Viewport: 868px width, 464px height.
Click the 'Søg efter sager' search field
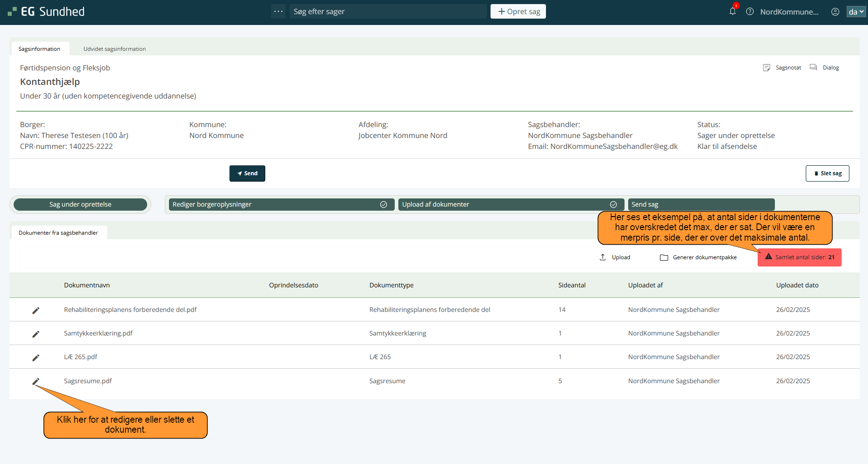387,11
